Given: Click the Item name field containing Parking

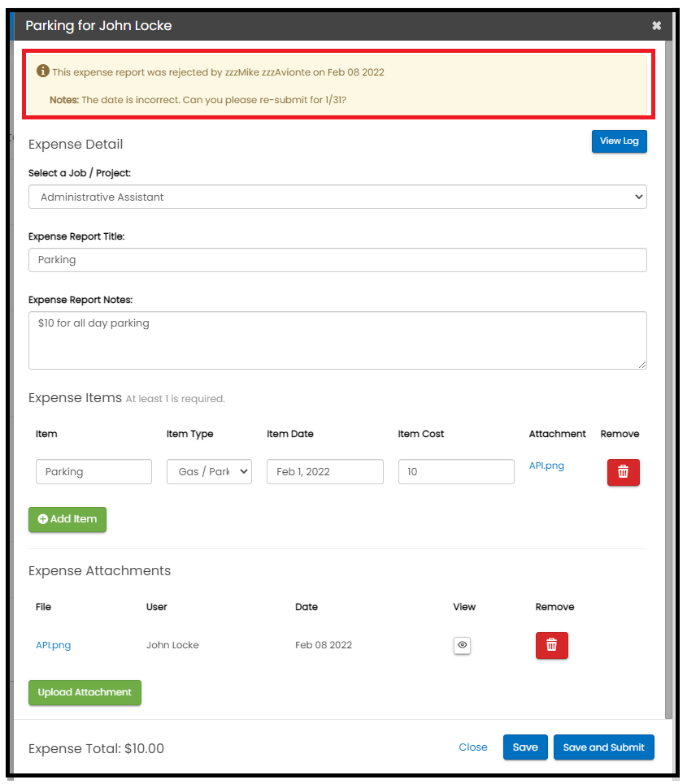Looking at the screenshot, I should pyautogui.click(x=93, y=471).
